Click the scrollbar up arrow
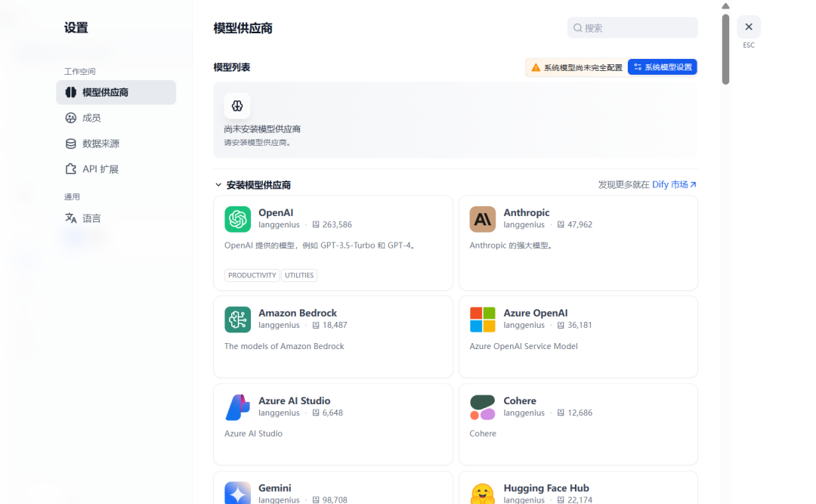Image resolution: width=816 pixels, height=504 pixels. click(725, 6)
